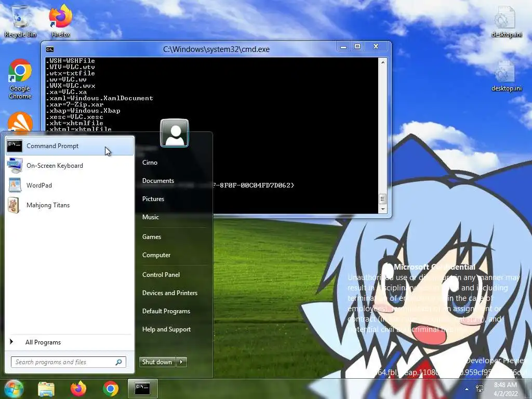Open Control Panel from Start menu
This screenshot has width=532, height=399.
tap(161, 275)
